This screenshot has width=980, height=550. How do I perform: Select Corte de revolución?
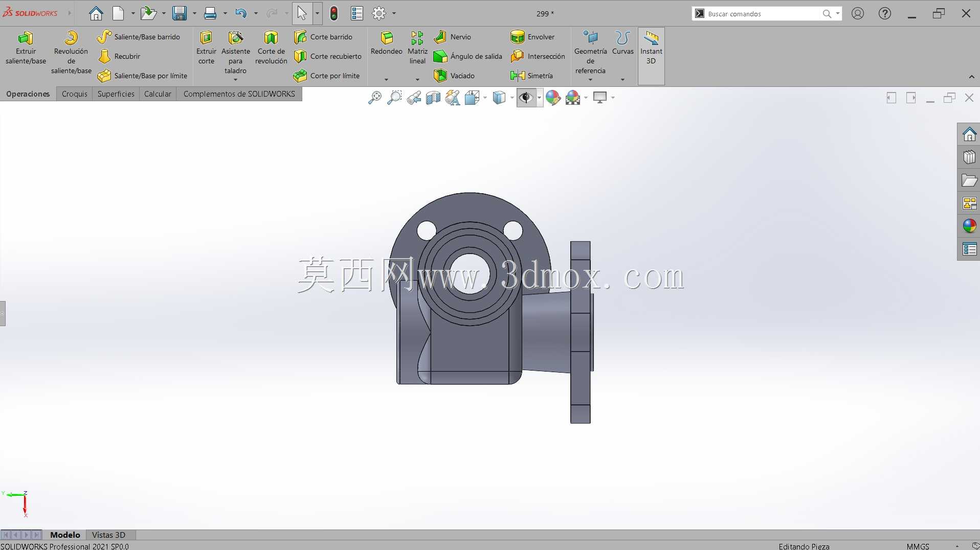pos(271,49)
